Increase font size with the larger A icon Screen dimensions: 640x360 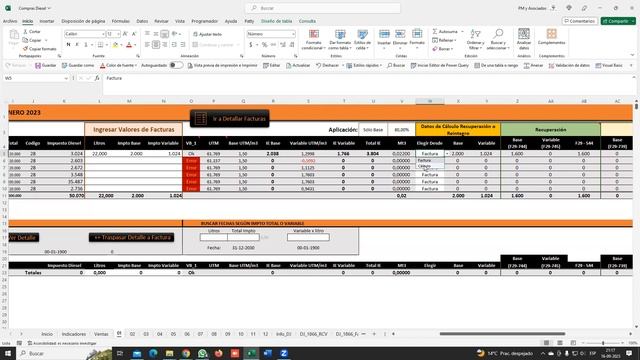[x=125, y=34]
